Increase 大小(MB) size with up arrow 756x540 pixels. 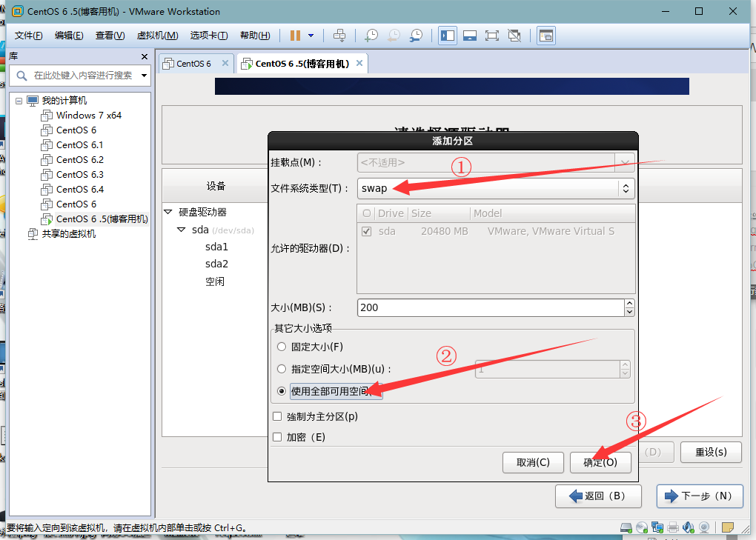click(629, 304)
